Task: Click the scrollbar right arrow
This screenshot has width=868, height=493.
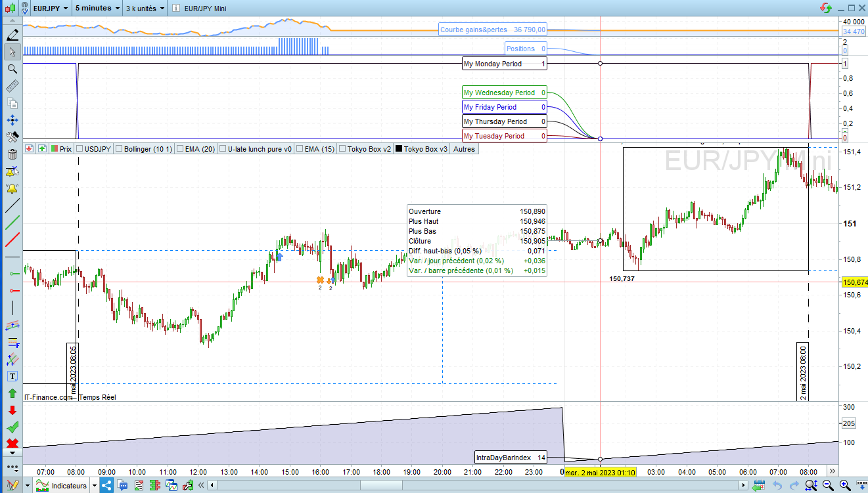Action: click(744, 486)
